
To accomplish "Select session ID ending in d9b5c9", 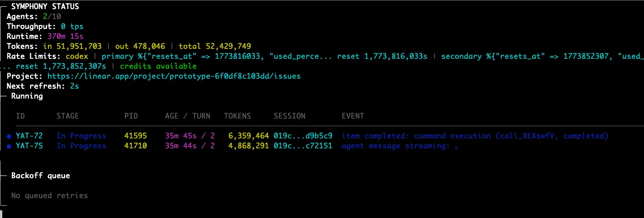I will point(303,136).
